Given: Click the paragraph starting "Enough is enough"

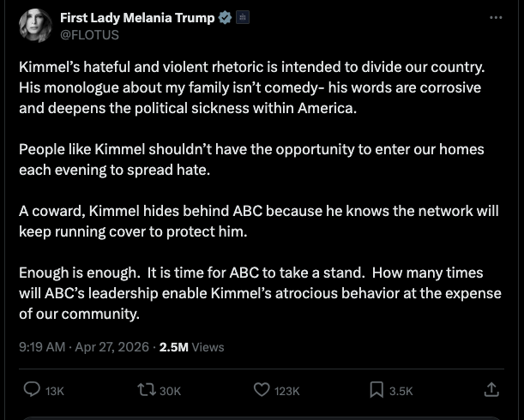Looking at the screenshot, I should (x=250, y=293).
